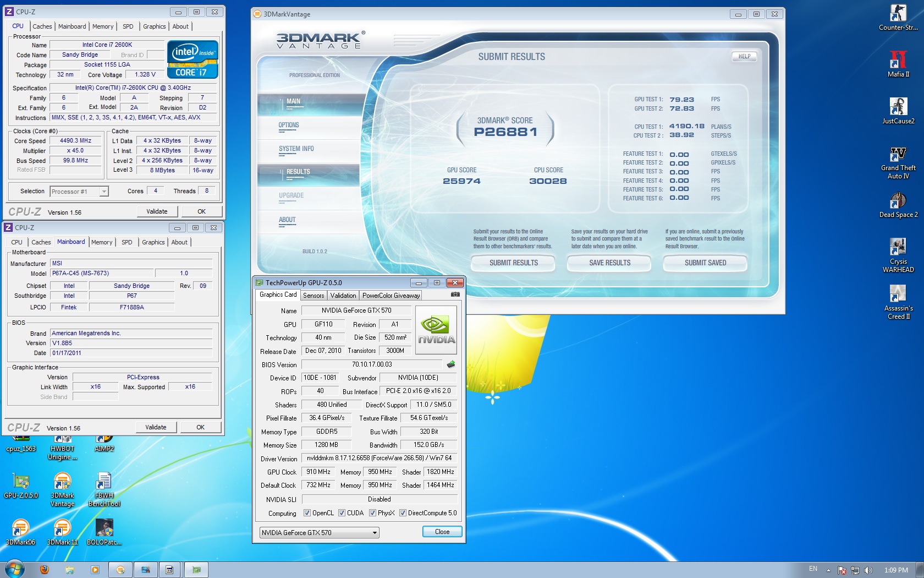Open Windows Explorer from the taskbar
The image size is (924, 578).
(69, 570)
